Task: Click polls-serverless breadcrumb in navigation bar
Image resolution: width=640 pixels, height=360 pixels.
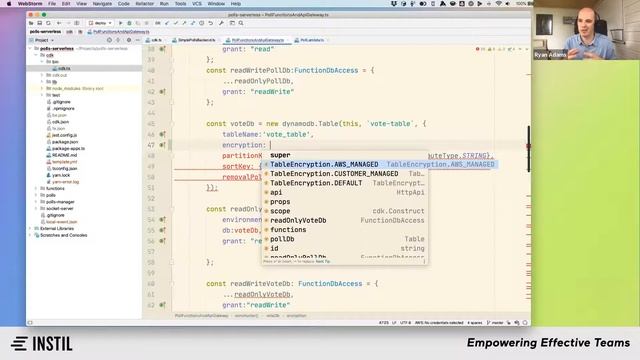Action: click(x=45, y=31)
